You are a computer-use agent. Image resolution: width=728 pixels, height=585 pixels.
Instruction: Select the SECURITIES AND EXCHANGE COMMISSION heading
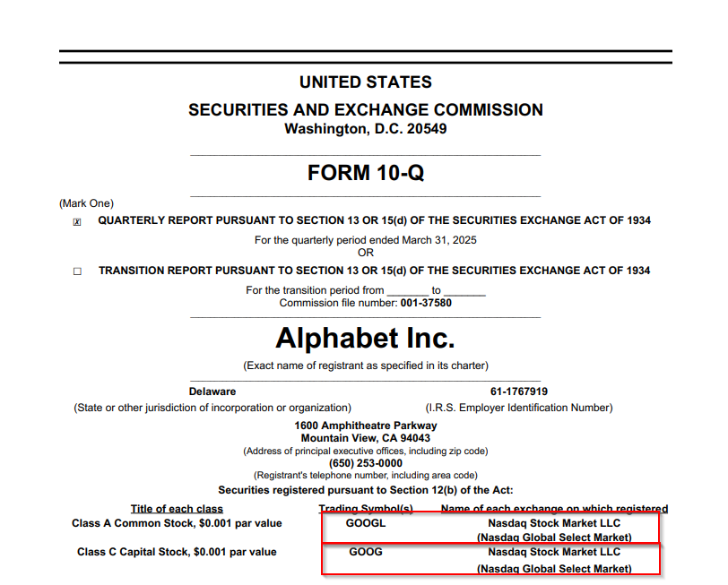click(365, 110)
